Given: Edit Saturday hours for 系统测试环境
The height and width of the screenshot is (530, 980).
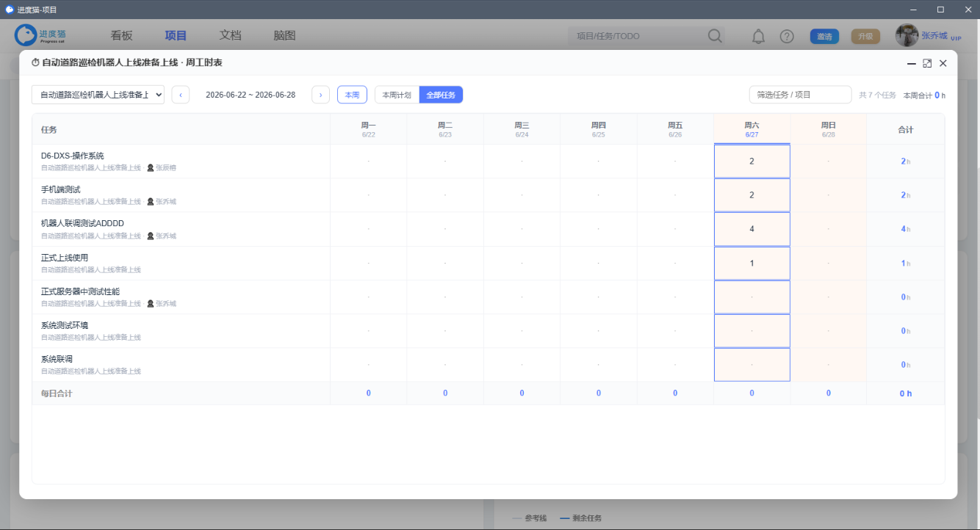Looking at the screenshot, I should point(752,330).
